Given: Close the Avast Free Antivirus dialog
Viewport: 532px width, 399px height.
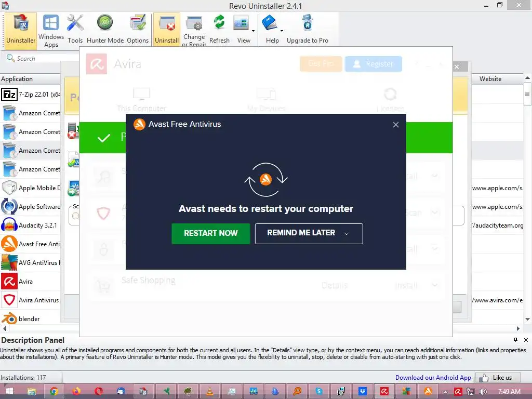Looking at the screenshot, I should click(x=395, y=125).
